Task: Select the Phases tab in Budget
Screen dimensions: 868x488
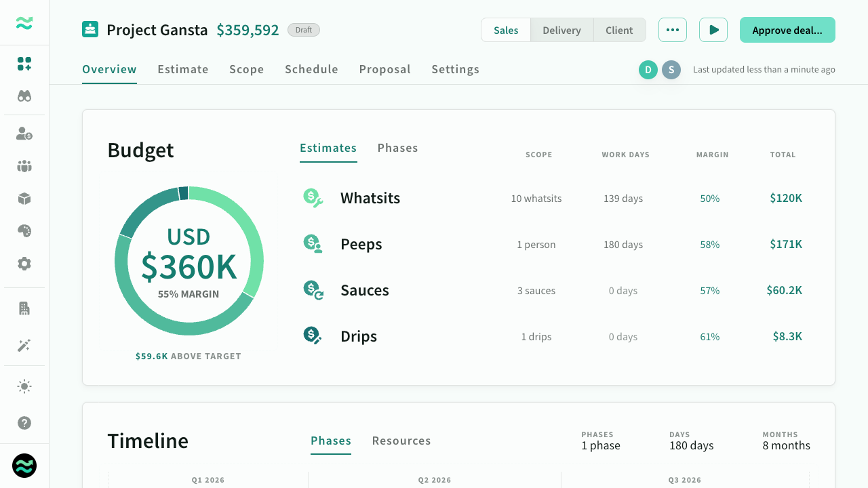Action: (x=397, y=148)
